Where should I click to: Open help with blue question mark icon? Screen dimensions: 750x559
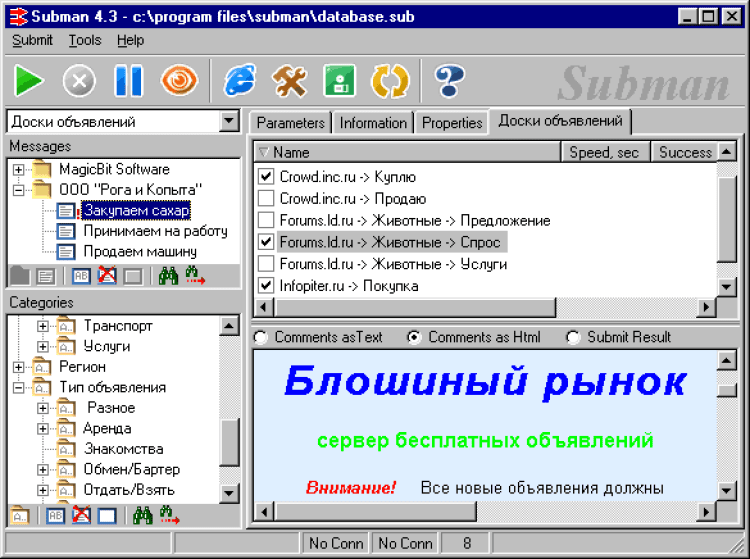450,80
